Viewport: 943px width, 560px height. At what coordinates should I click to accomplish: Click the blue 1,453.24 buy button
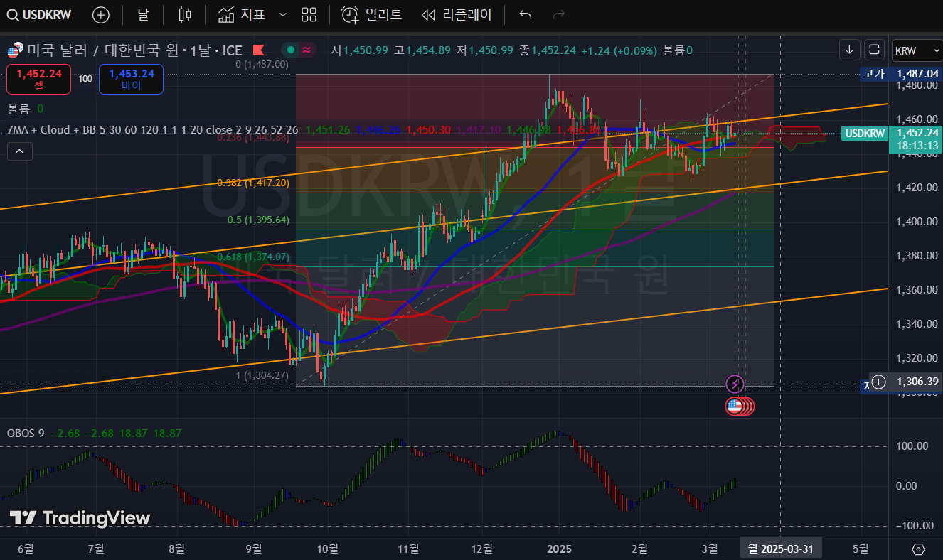[x=131, y=79]
